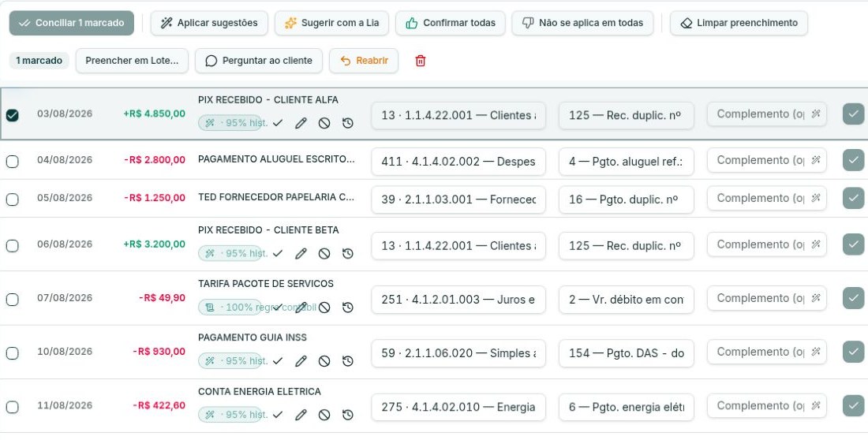868x440 pixels.
Task: Toggle confirm button for CONTA ENERGIA ELETRICA row
Action: (x=853, y=405)
